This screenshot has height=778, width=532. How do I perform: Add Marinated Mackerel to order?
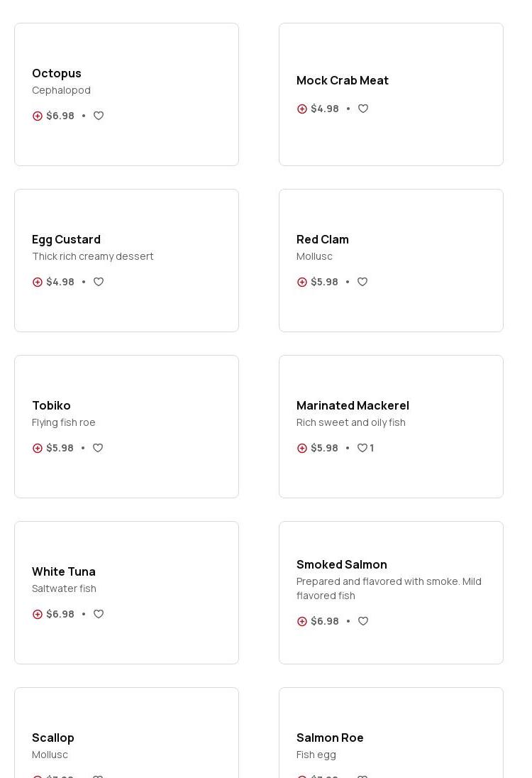[302, 449]
